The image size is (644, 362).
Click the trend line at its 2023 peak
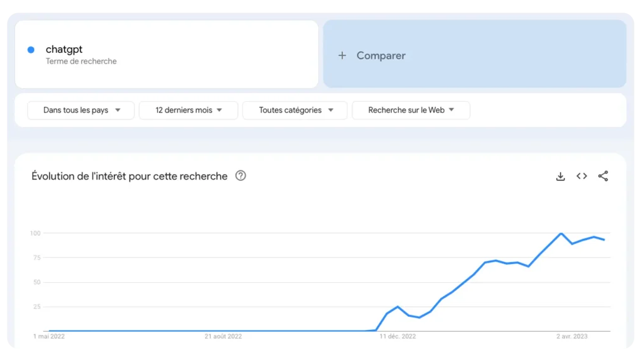[x=560, y=233]
